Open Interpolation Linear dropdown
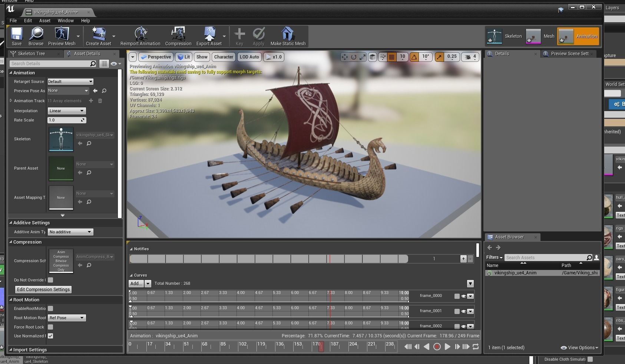This screenshot has width=625, height=364. coord(66,111)
